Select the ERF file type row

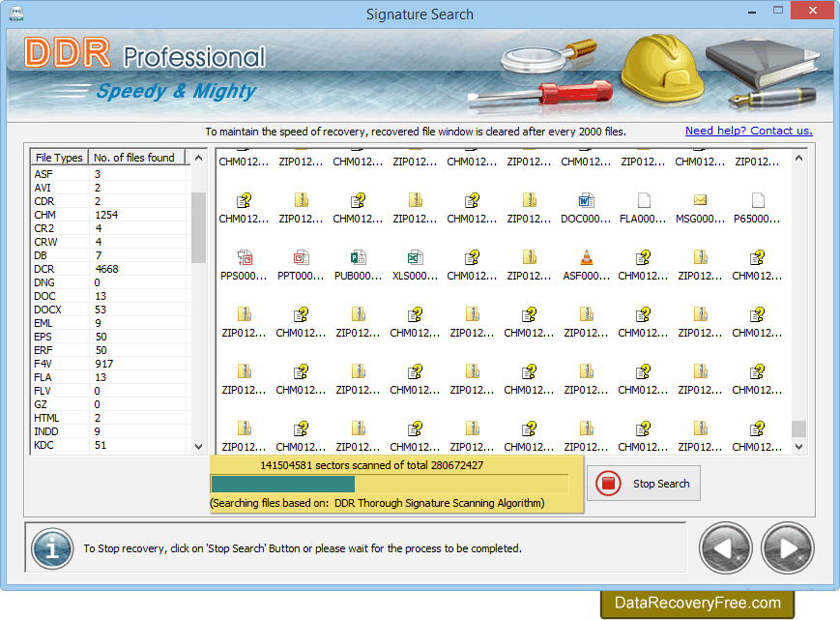point(110,350)
